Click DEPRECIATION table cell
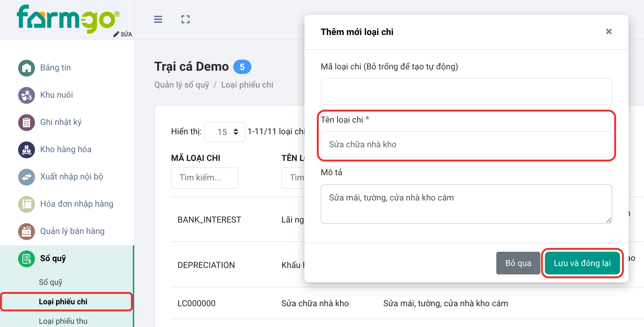This screenshot has width=644, height=327. [x=206, y=265]
